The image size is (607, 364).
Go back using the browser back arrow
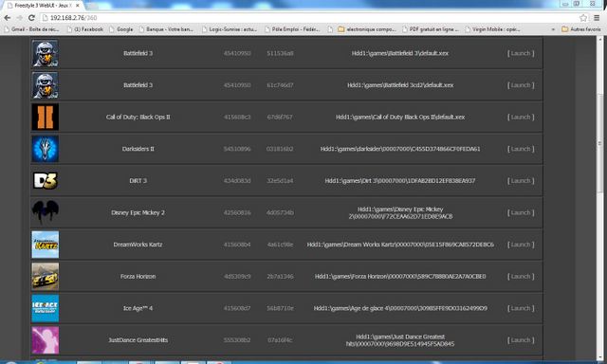click(x=7, y=18)
